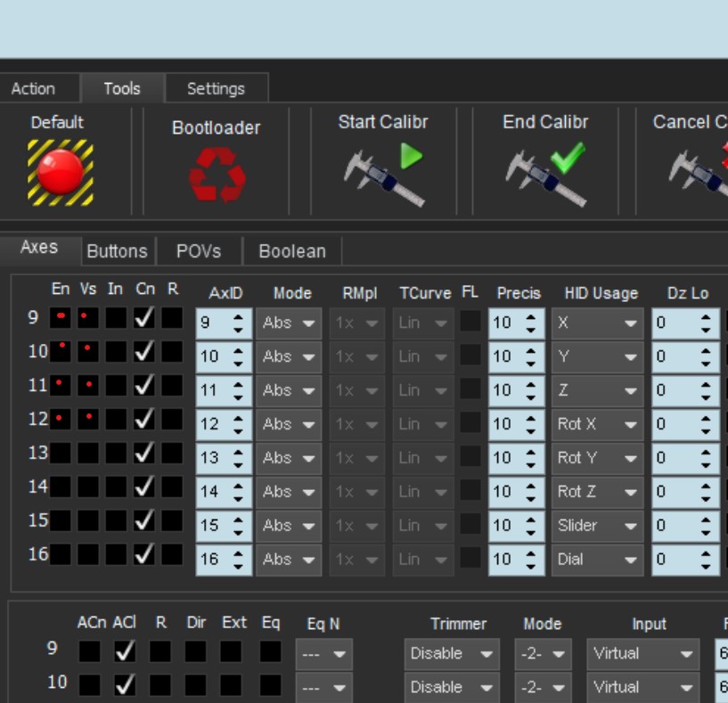The image size is (728, 703).
Task: Switch to the Buttons tab
Action: point(117,251)
